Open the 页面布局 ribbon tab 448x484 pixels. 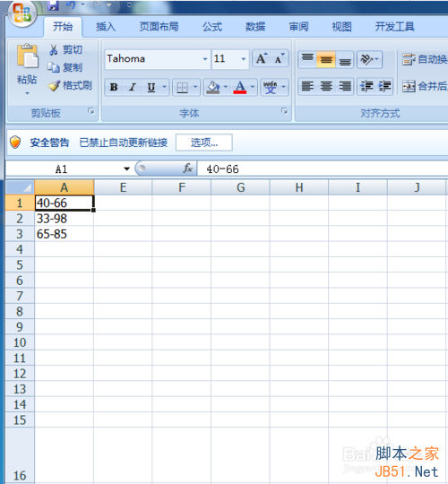click(x=159, y=27)
